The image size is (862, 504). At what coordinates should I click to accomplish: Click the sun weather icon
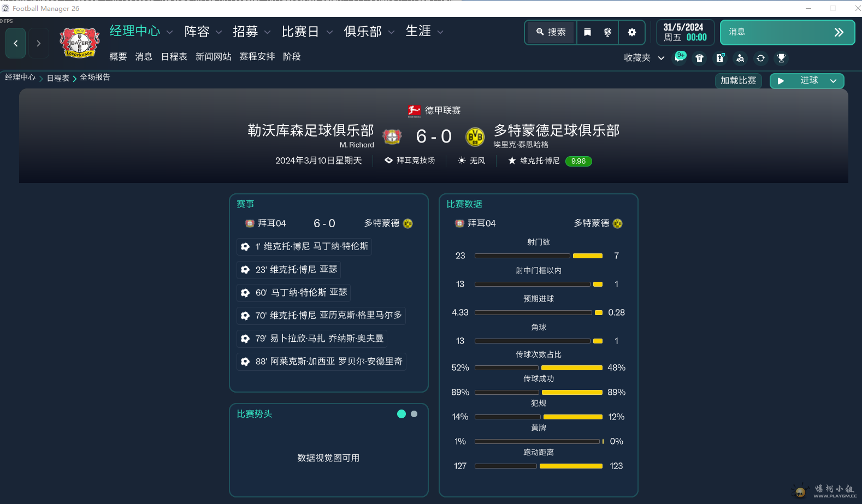[462, 161]
